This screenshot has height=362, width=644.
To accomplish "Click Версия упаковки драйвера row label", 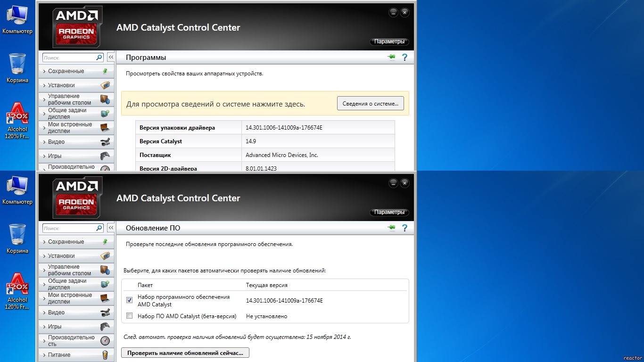I will pos(177,128).
